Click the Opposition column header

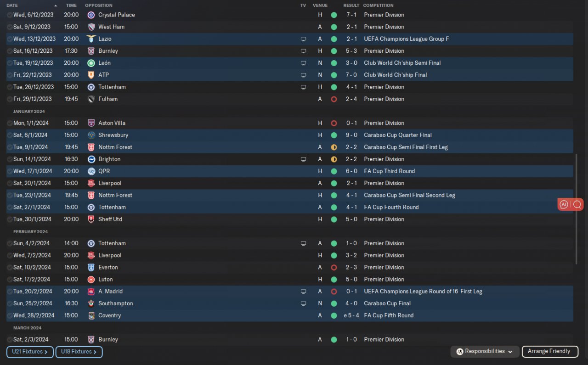coord(98,6)
